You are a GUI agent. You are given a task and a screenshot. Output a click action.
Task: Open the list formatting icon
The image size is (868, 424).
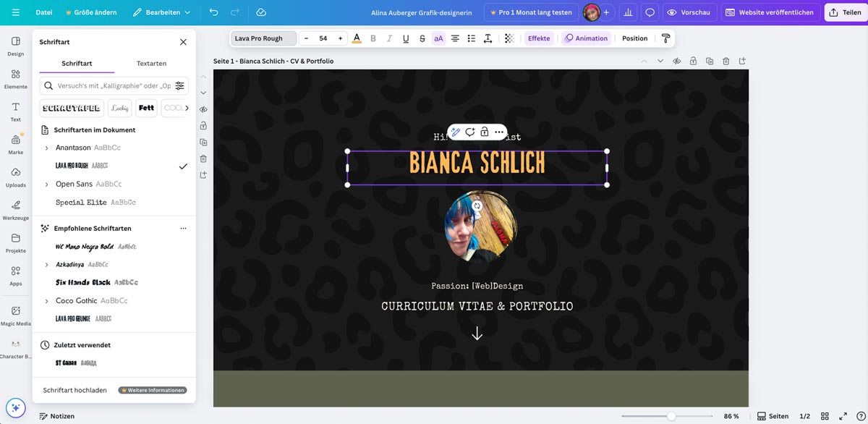472,38
